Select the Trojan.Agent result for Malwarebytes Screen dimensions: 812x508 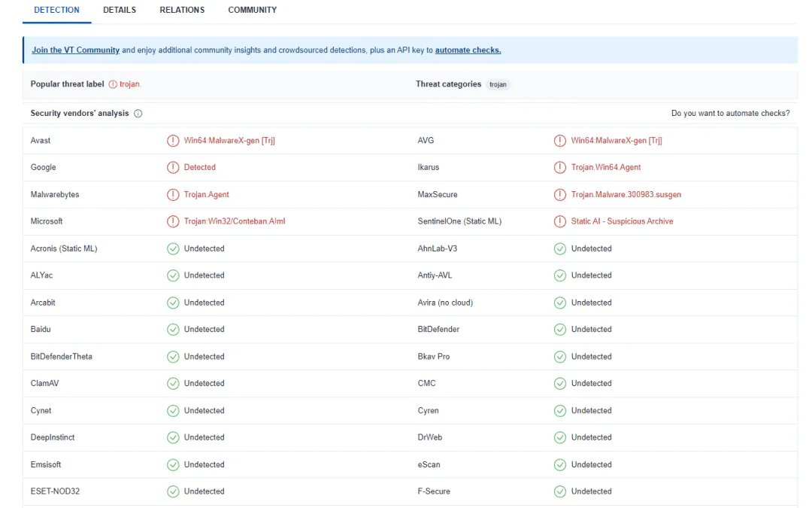click(206, 195)
